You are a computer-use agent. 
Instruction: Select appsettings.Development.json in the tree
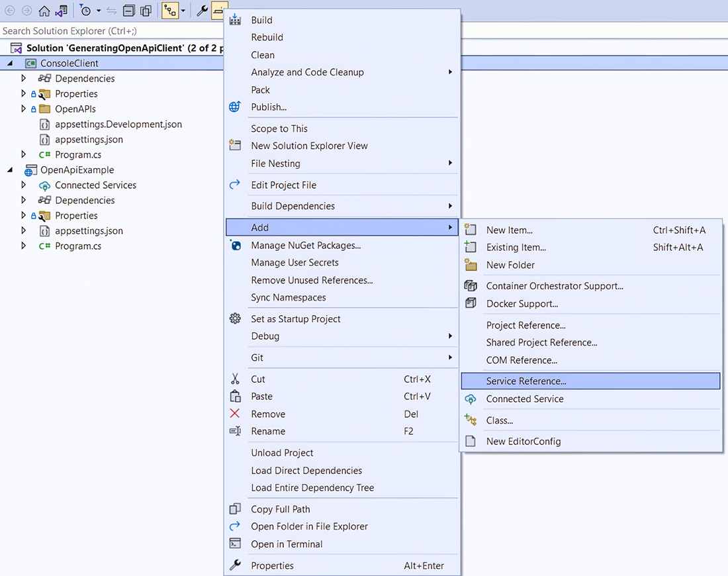coord(118,124)
